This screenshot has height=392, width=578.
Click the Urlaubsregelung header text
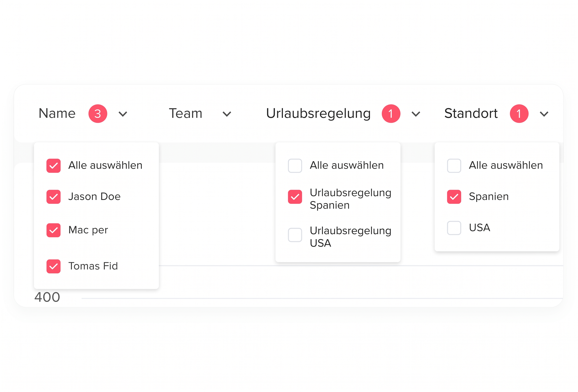tap(318, 113)
